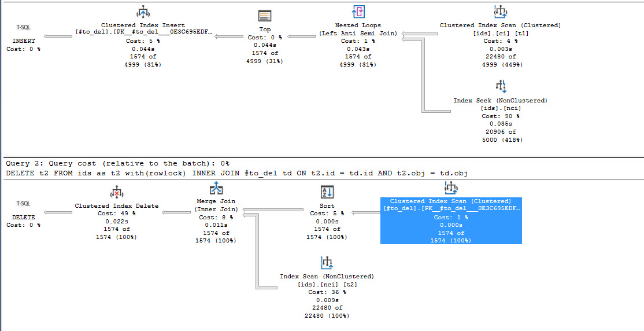Click the Clustered Index Scan [ids].[ci] icon
644x331 pixels.
(500, 12)
